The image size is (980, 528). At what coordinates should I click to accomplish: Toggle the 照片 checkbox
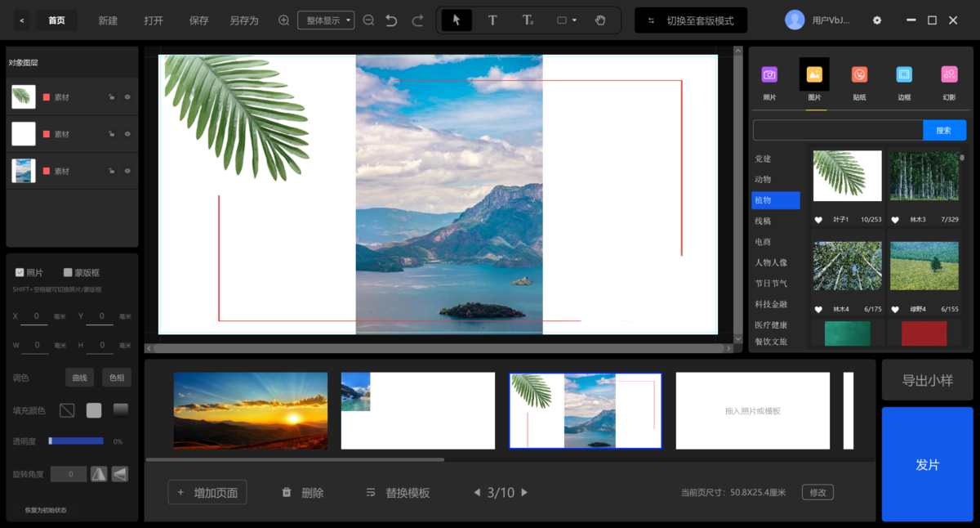pyautogui.click(x=20, y=272)
